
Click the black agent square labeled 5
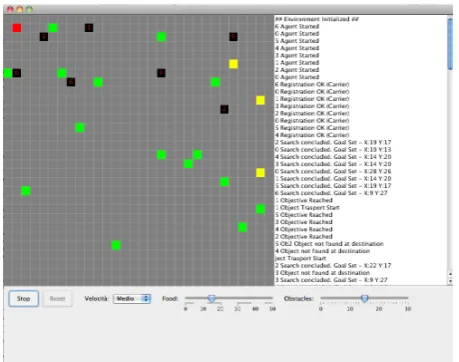coord(233,37)
